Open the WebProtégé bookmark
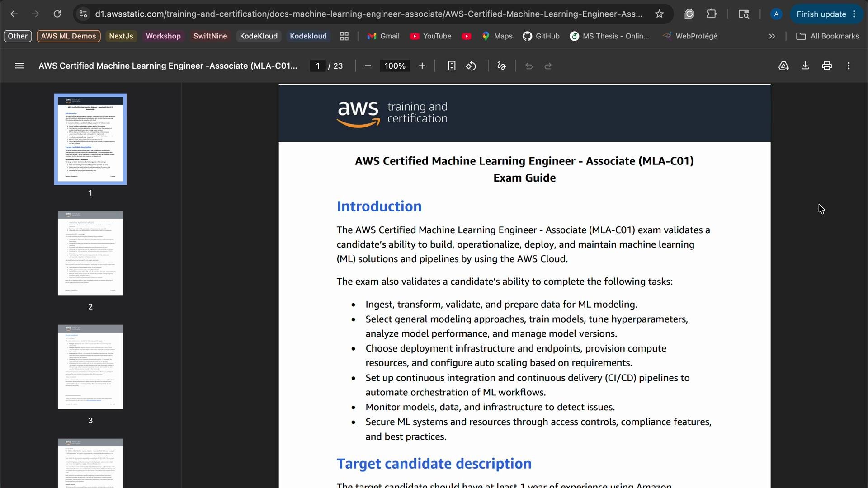The width and height of the screenshot is (868, 488). [x=690, y=36]
